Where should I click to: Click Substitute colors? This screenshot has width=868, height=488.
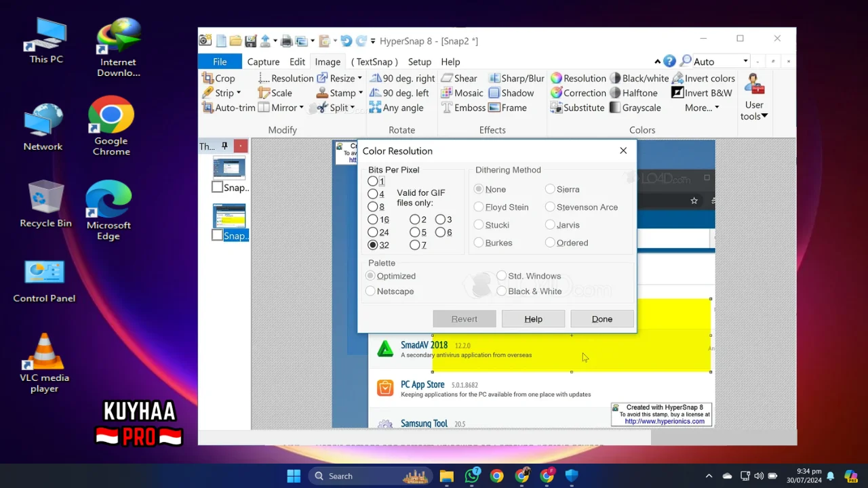tap(578, 108)
